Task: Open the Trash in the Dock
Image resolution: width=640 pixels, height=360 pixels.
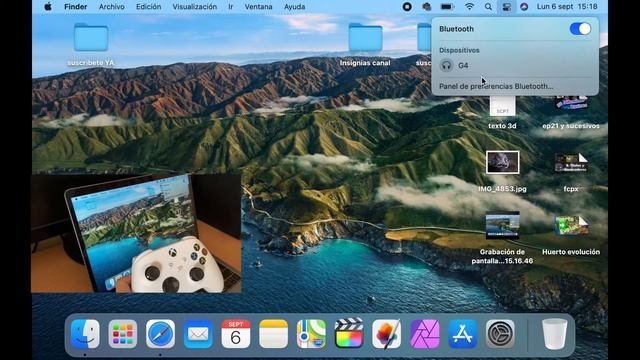Action: tap(554, 334)
